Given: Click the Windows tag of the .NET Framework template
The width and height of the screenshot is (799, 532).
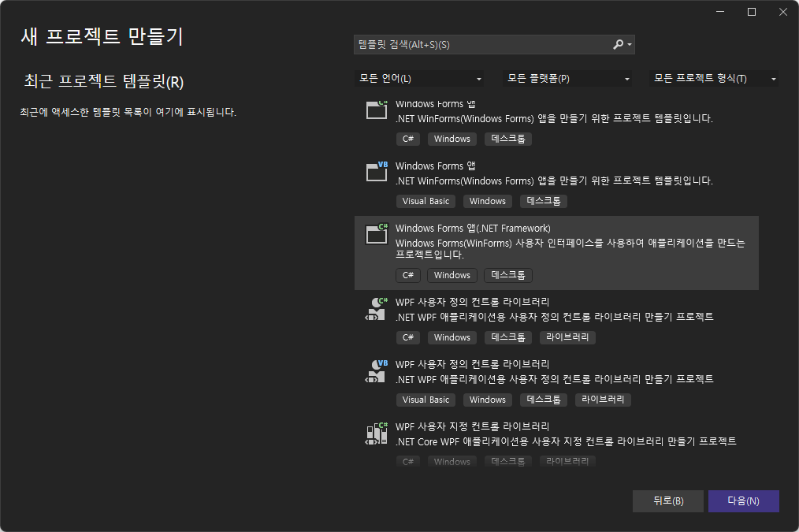Looking at the screenshot, I should (452, 275).
